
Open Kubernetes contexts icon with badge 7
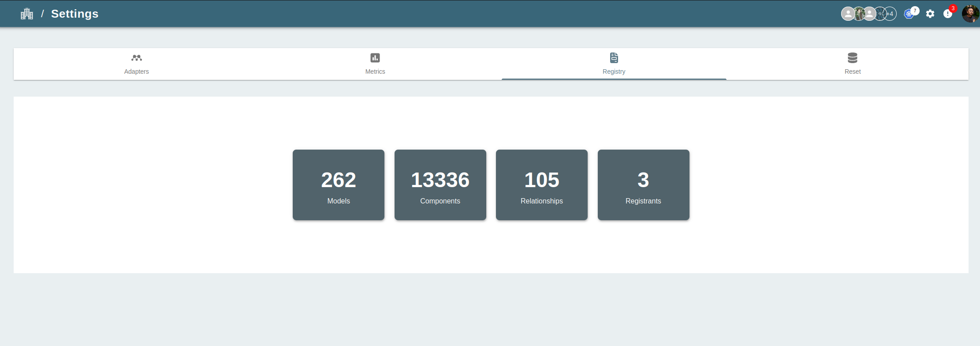909,14
